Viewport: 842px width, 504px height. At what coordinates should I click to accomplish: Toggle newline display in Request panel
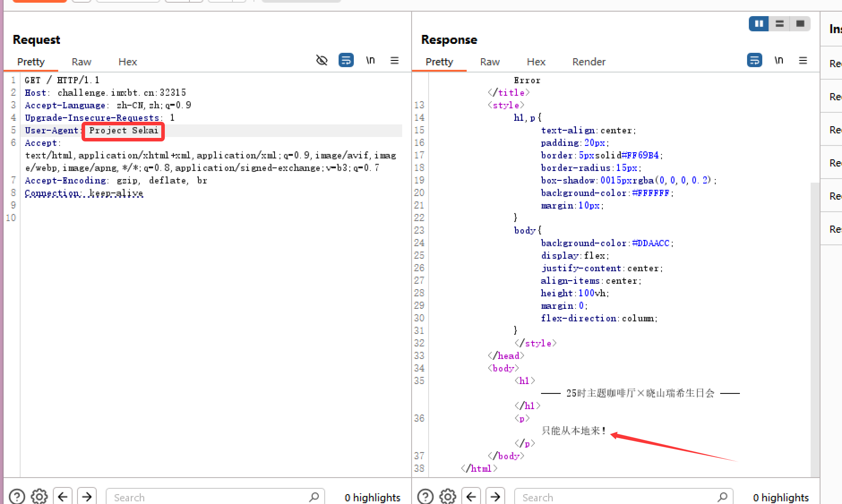click(x=370, y=60)
